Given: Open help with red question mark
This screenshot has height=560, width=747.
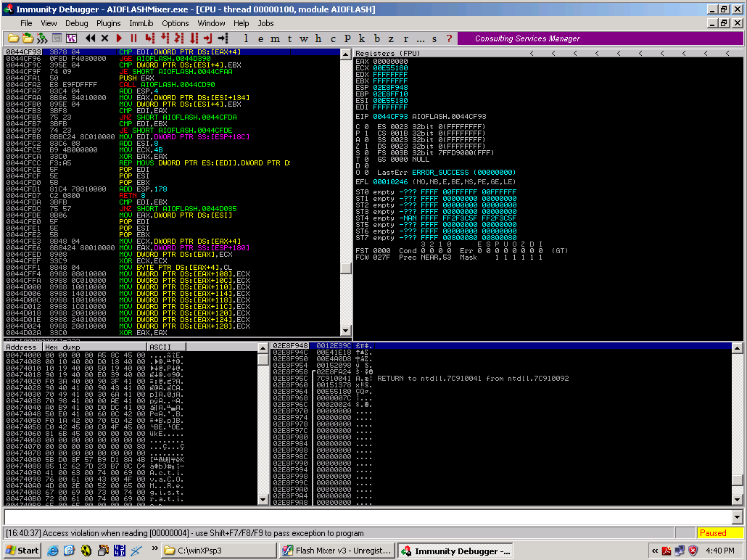Looking at the screenshot, I should 449,38.
